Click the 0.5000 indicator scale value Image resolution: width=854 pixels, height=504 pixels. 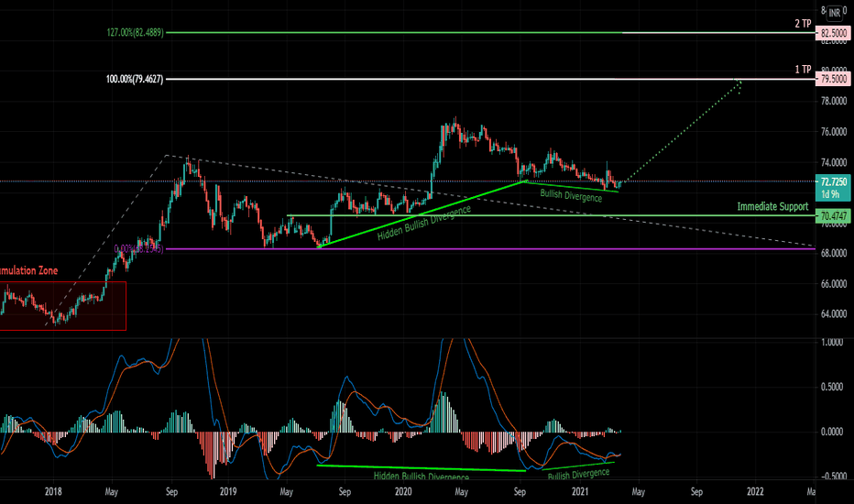(x=832, y=387)
